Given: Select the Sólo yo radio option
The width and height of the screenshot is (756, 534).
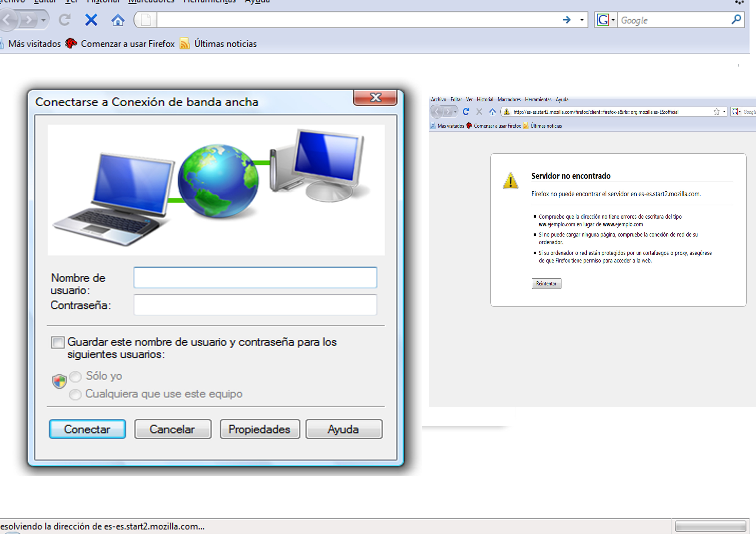Looking at the screenshot, I should tap(75, 376).
